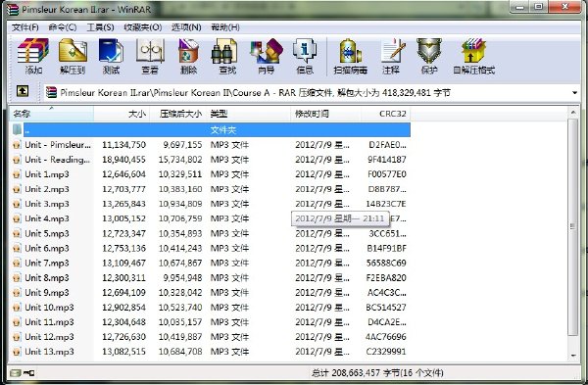The image size is (588, 385).
Task: Click the key icon in status bar
Action: [x=29, y=373]
